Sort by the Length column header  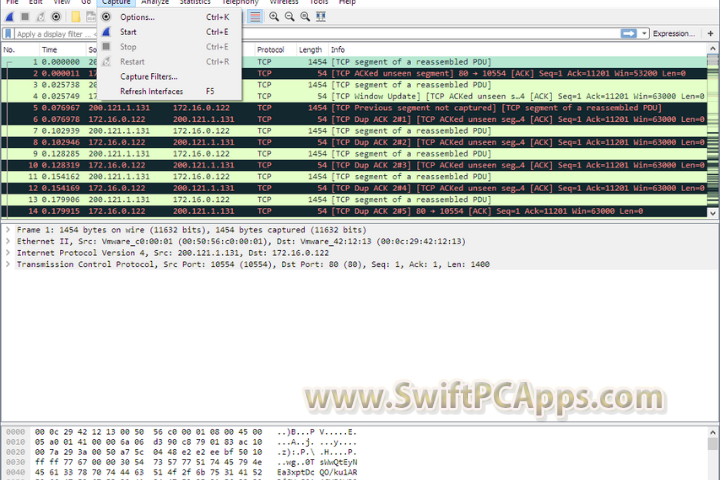tap(312, 50)
